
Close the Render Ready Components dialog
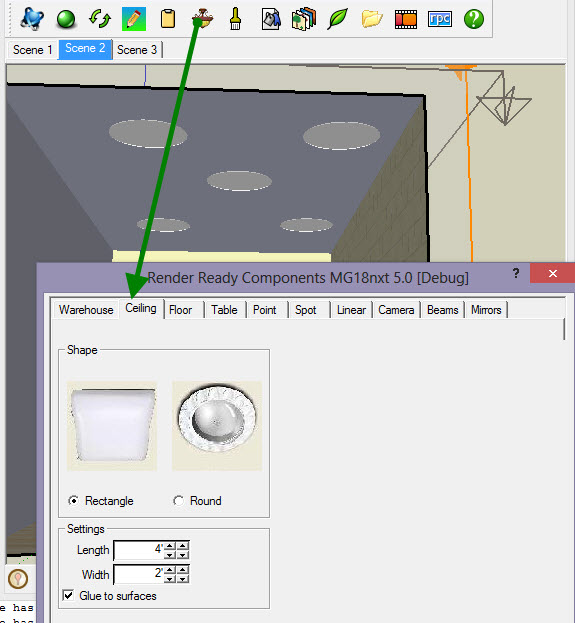pos(553,273)
